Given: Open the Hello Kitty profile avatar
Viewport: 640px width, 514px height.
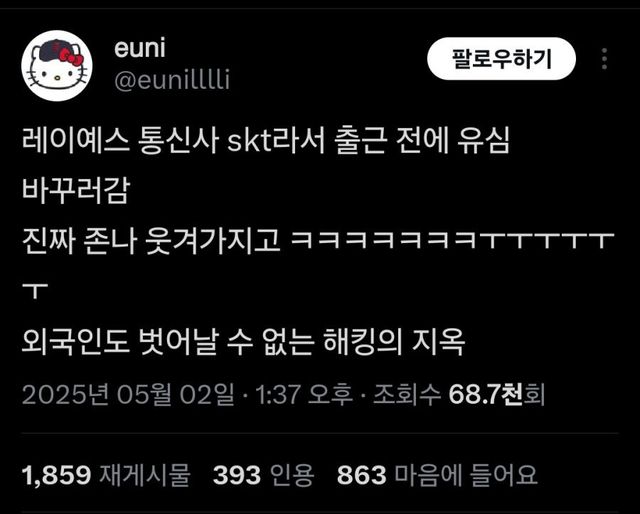Looking at the screenshot, I should pyautogui.click(x=57, y=66).
